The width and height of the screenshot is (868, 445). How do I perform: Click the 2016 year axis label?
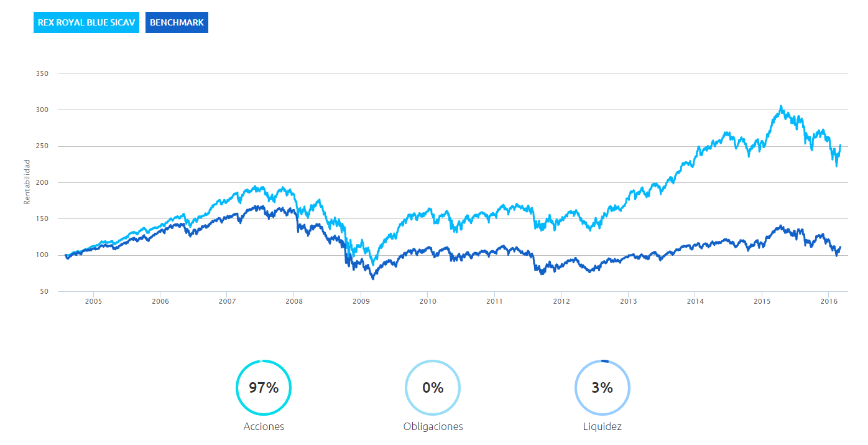829,302
